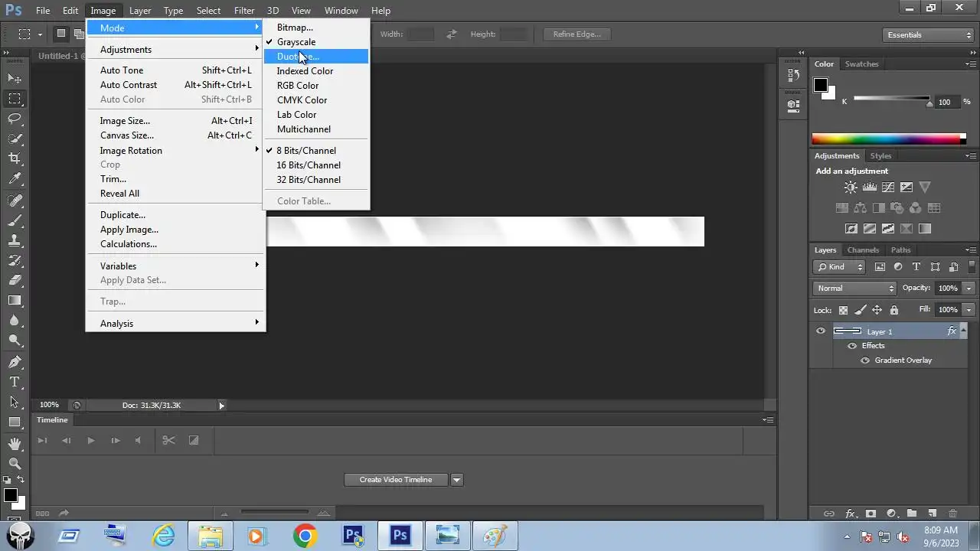Screen dimensions: 980x551
Task: Select the Move tool
Action: coord(15,78)
